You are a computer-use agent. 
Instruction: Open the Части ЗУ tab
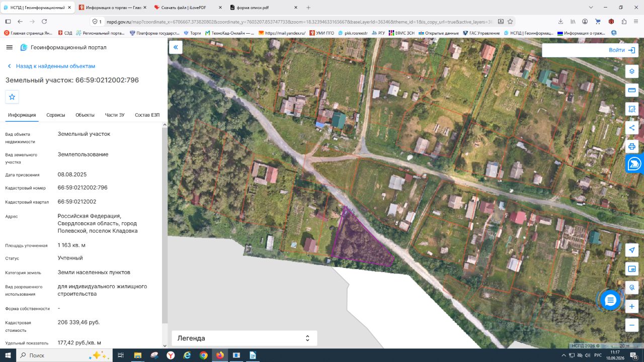pos(115,115)
